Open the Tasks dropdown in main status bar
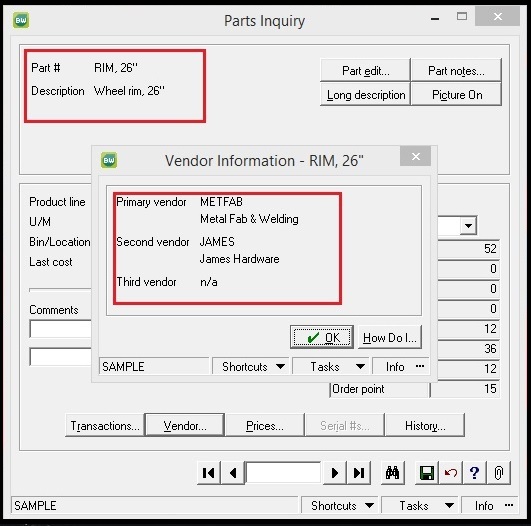Screen dimensions: 531x526 click(420, 505)
